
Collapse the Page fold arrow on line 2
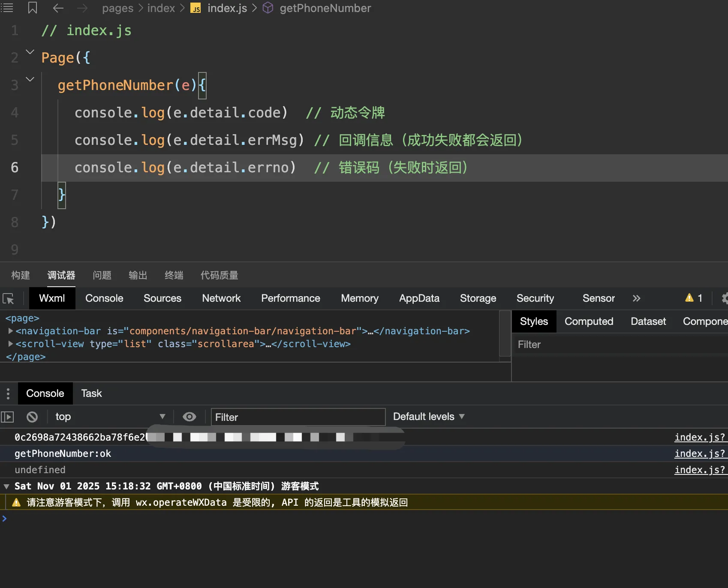pos(30,52)
